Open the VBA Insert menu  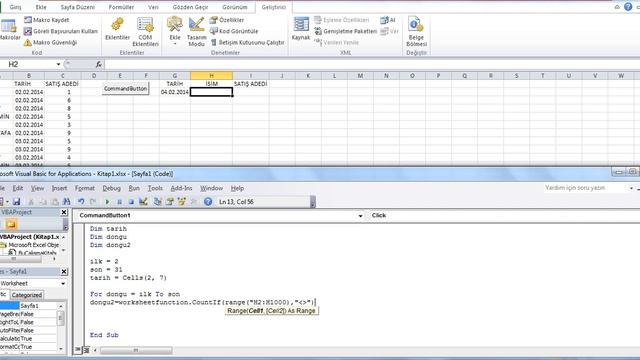coord(60,188)
